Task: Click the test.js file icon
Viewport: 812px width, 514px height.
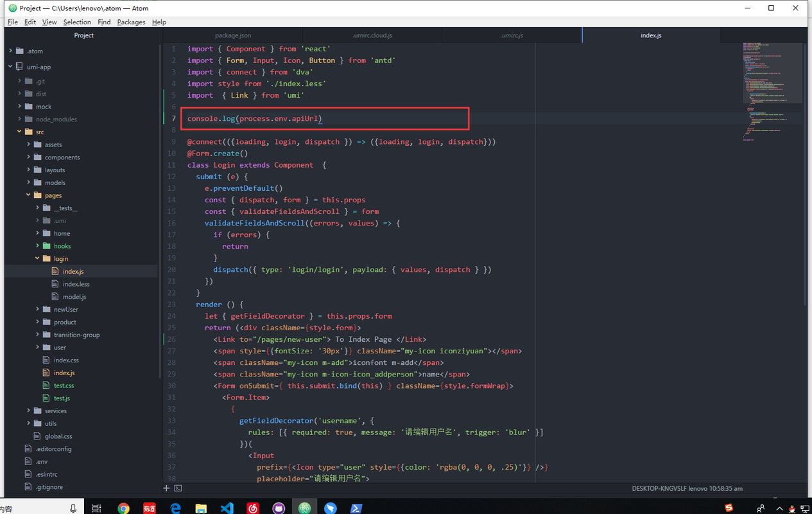Action: 47,398
